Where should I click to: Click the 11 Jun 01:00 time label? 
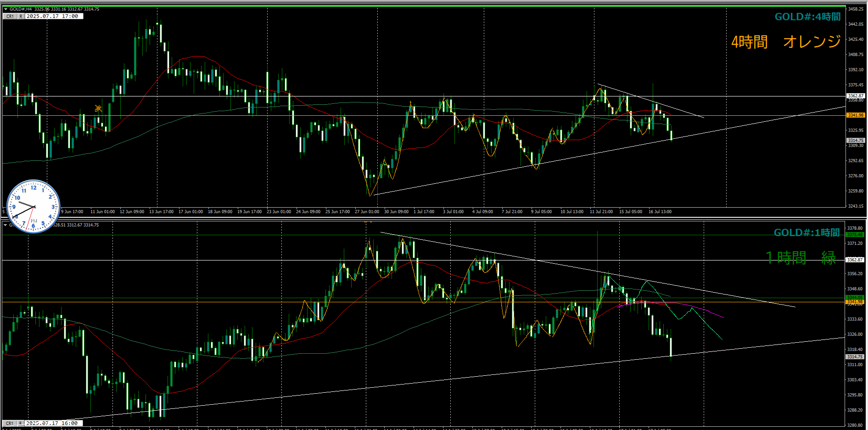(102, 212)
